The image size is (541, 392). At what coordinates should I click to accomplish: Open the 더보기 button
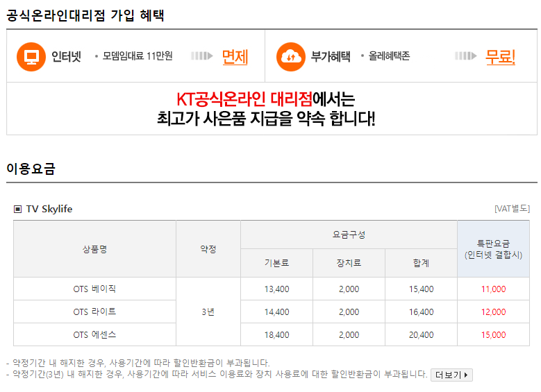451,375
